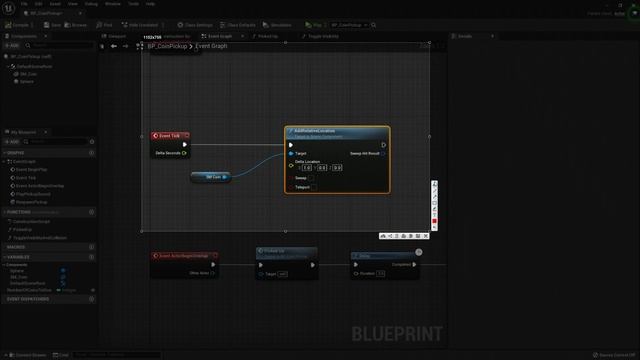Toggle visibility eye on NumberOfCoinsToGive variable

pyautogui.click(x=93, y=290)
